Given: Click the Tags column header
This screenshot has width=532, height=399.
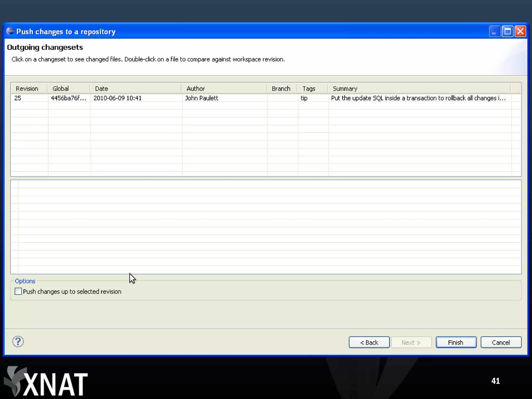Looking at the screenshot, I should pyautogui.click(x=309, y=89).
